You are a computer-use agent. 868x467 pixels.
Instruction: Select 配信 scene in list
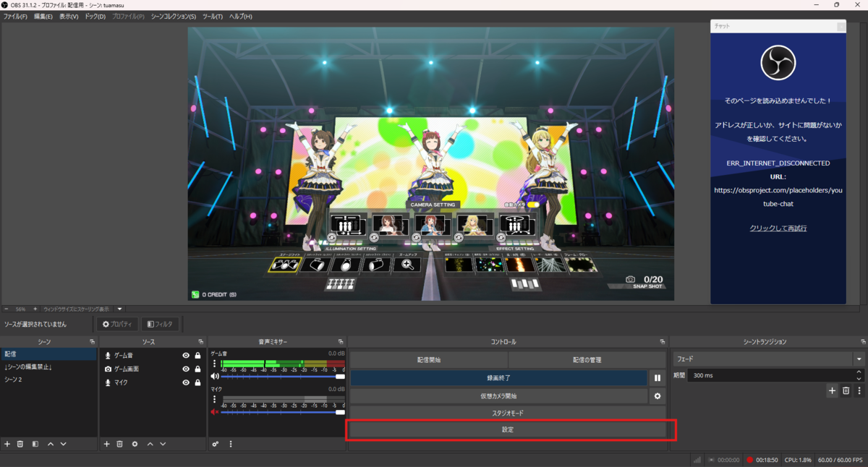[x=48, y=354]
